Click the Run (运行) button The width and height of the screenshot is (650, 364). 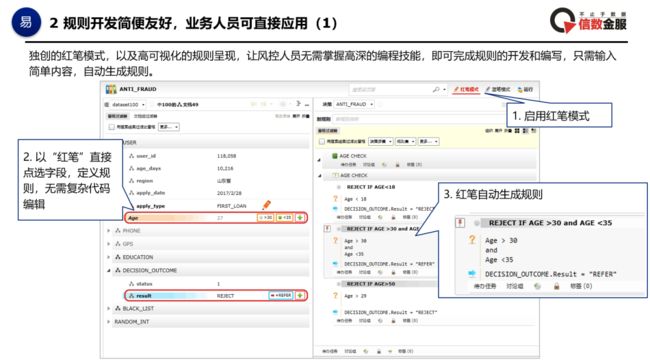pos(525,90)
